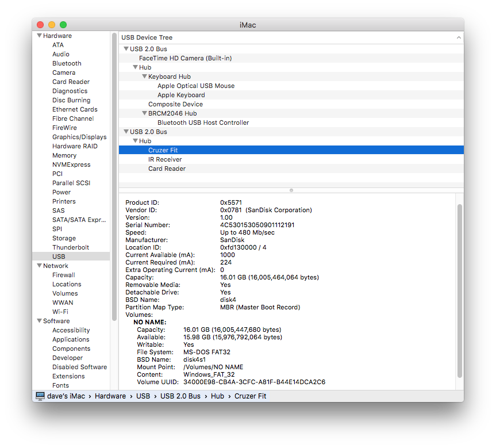496x448 pixels.
Task: Select NVMExpress category
Action: tap(71, 164)
